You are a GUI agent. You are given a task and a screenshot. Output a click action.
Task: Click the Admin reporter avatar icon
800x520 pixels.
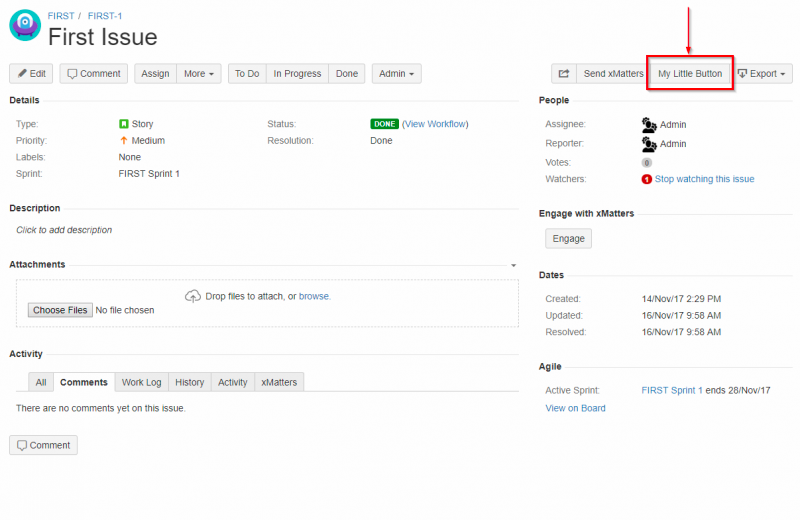[x=648, y=144]
